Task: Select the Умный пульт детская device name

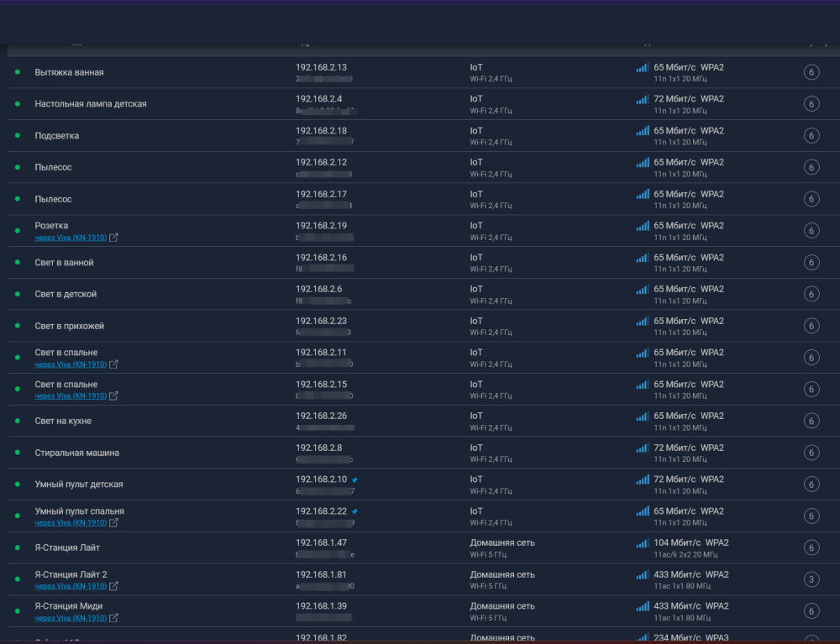Action: [x=79, y=484]
